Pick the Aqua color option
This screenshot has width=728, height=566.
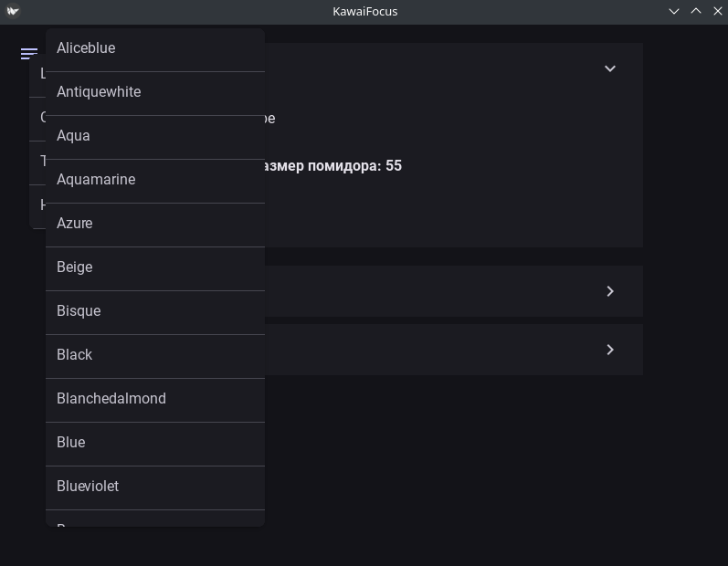pos(73,136)
